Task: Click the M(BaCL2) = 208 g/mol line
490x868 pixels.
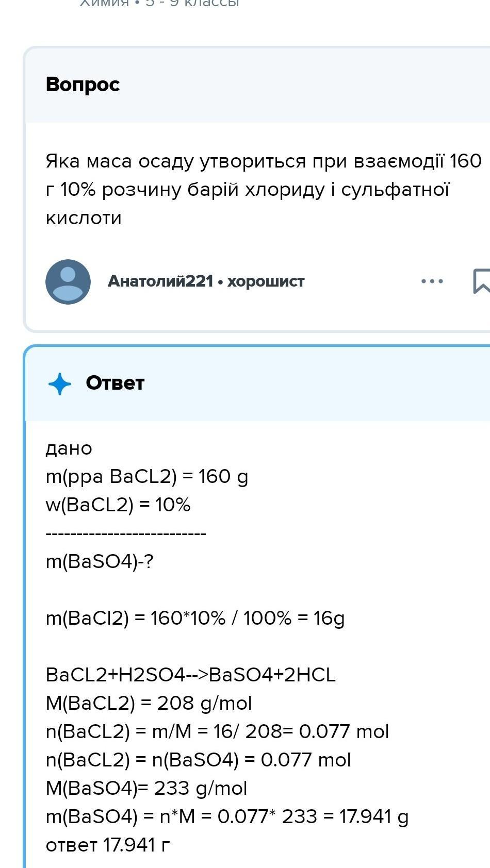Action: (149, 703)
